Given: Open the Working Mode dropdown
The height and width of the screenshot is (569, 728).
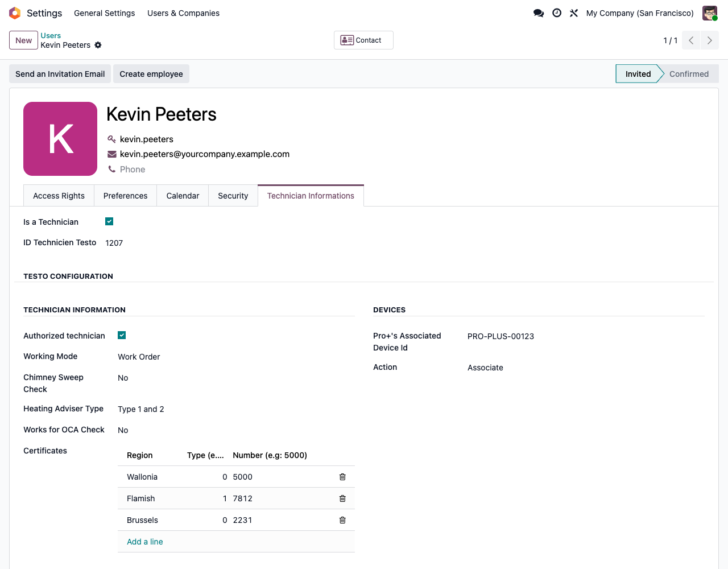Looking at the screenshot, I should click(236, 357).
